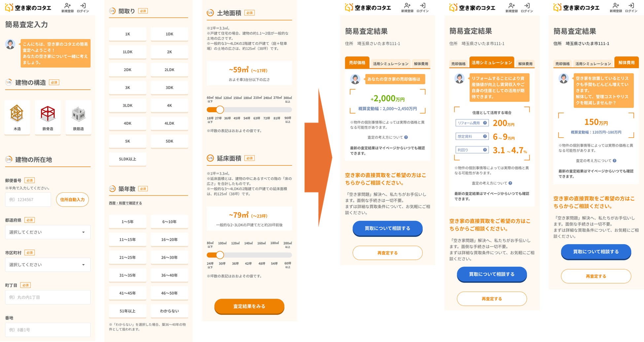
Task: Click ログイン icon on the 150万円 result screen
Action: 631,8
